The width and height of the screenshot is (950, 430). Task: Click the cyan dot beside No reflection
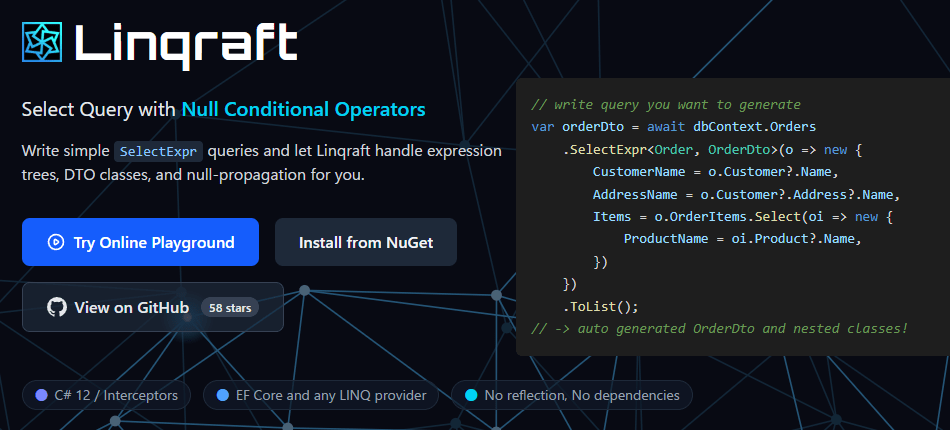coord(471,395)
